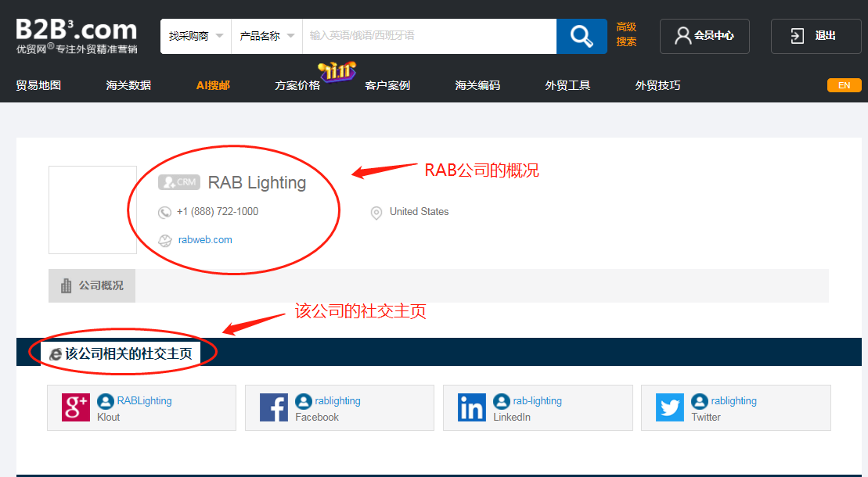
Task: Open the rablighting Twitter profile link
Action: click(x=733, y=400)
